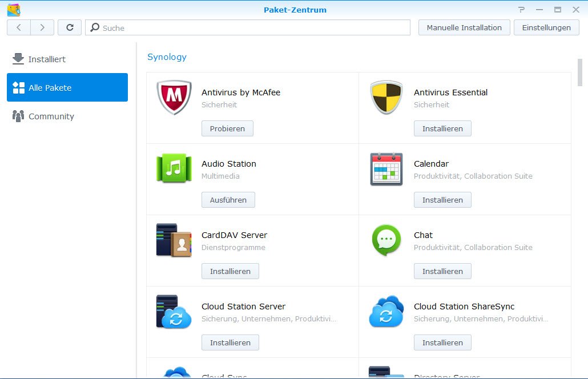Click into the Suche search field
588x379 pixels.
(x=251, y=27)
